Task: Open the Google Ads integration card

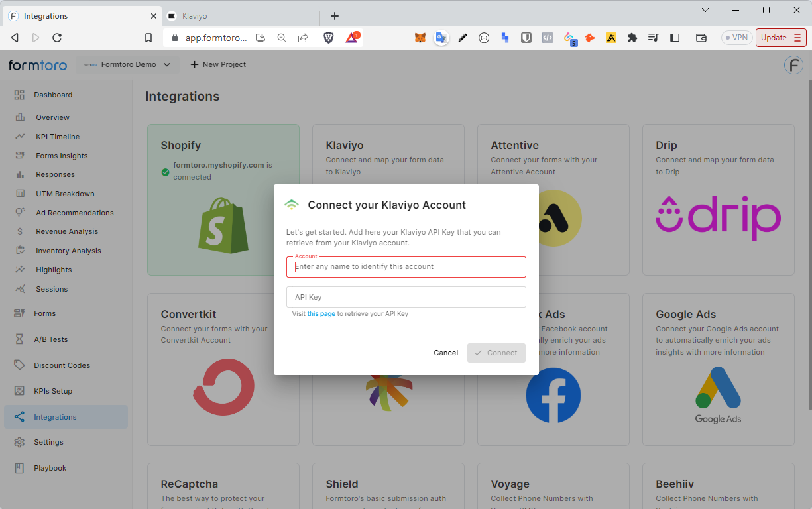Action: (719, 369)
